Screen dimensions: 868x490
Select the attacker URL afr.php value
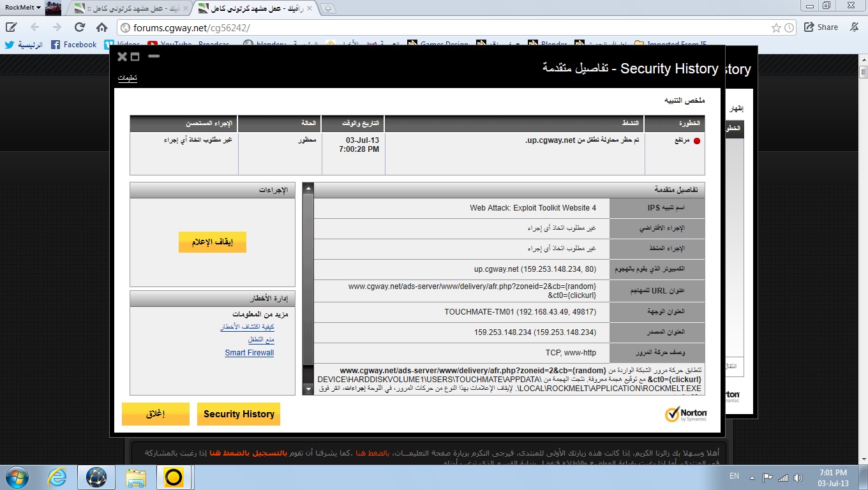(x=472, y=291)
